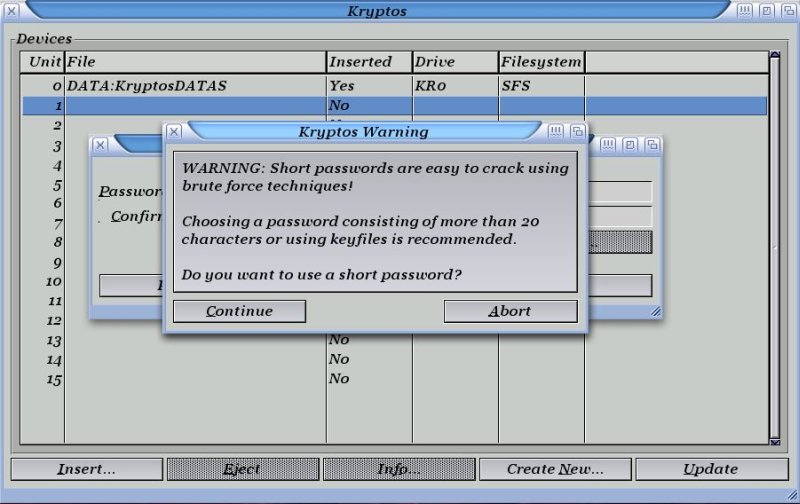This screenshot has width=800, height=504.
Task: Click the Create New... button
Action: 556,469
